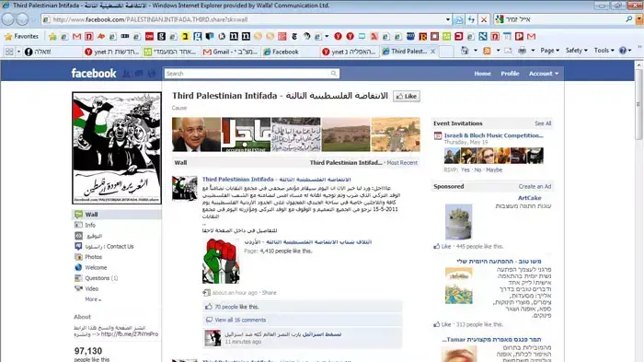Click the Welcome globe sidebar icon
The image size is (644, 362).
pos(78,267)
